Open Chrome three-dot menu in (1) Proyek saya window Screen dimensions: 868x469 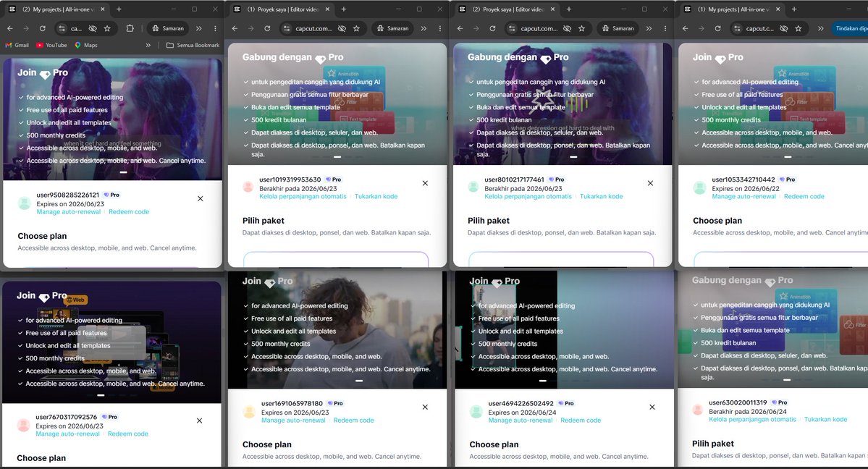[440, 28]
